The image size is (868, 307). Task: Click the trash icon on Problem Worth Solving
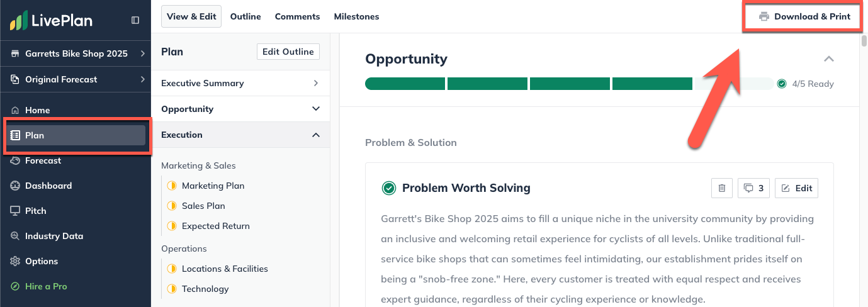(x=722, y=188)
